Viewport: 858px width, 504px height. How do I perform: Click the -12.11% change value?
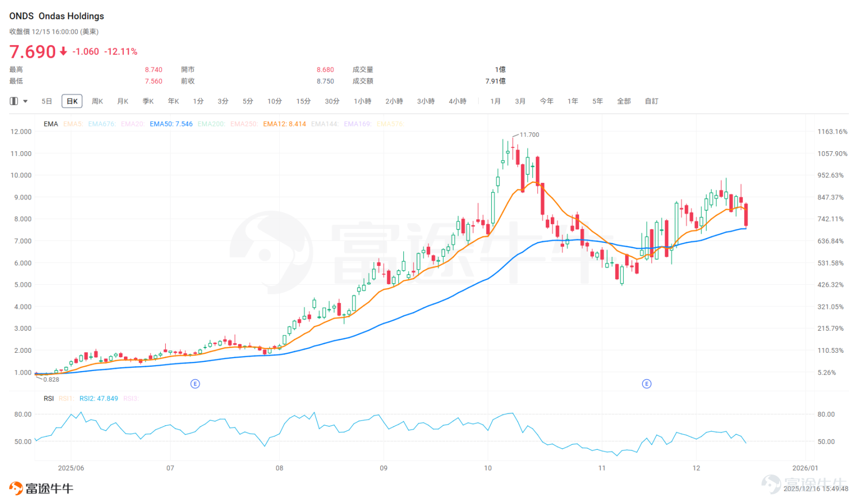[x=121, y=51]
